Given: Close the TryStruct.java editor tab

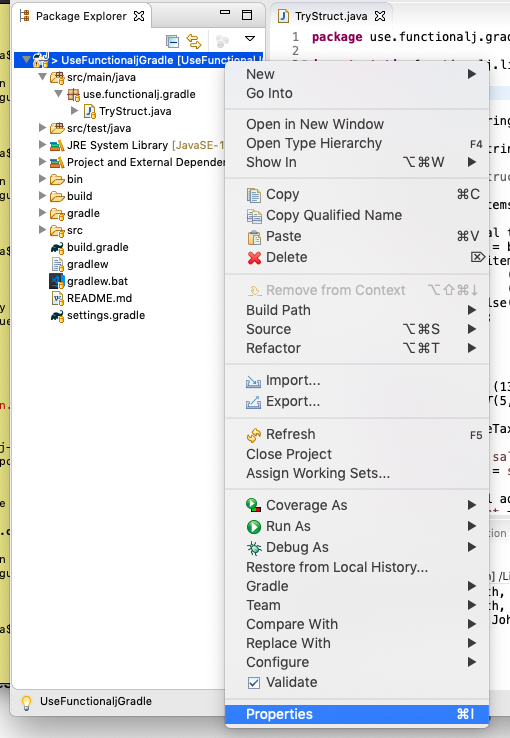Looking at the screenshot, I should pos(380,16).
